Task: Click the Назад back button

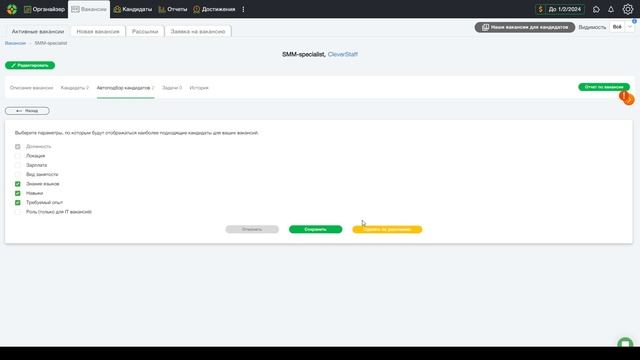Action: coord(27,111)
